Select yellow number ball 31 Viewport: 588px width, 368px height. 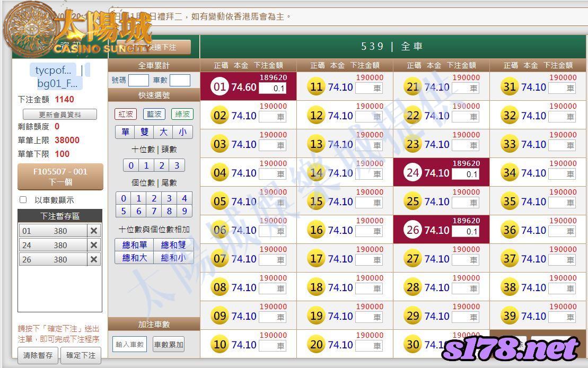510,87
